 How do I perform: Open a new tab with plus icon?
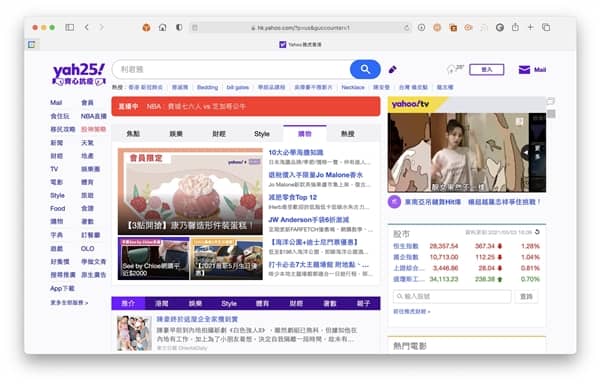tap(530, 27)
